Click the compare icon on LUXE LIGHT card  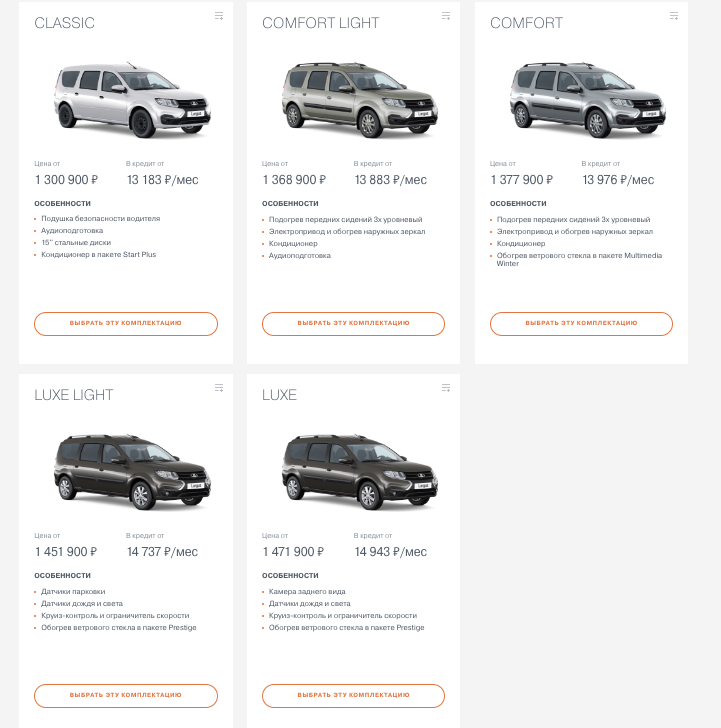point(219,388)
